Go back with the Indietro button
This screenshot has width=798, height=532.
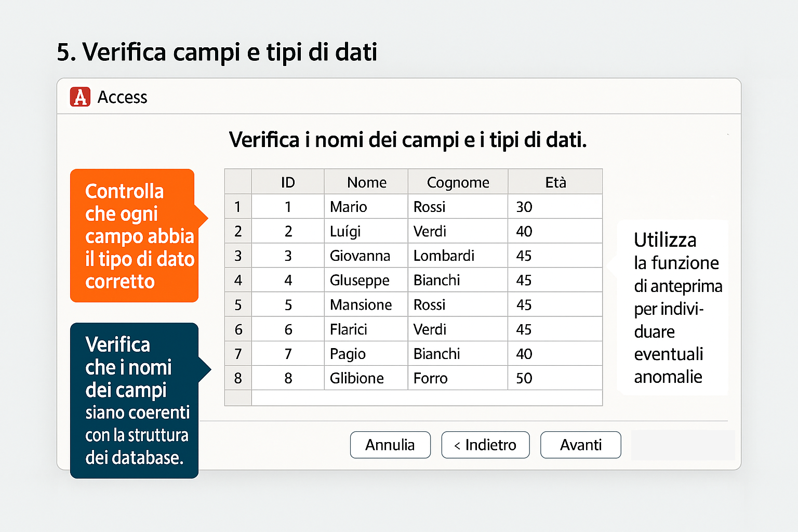point(485,445)
